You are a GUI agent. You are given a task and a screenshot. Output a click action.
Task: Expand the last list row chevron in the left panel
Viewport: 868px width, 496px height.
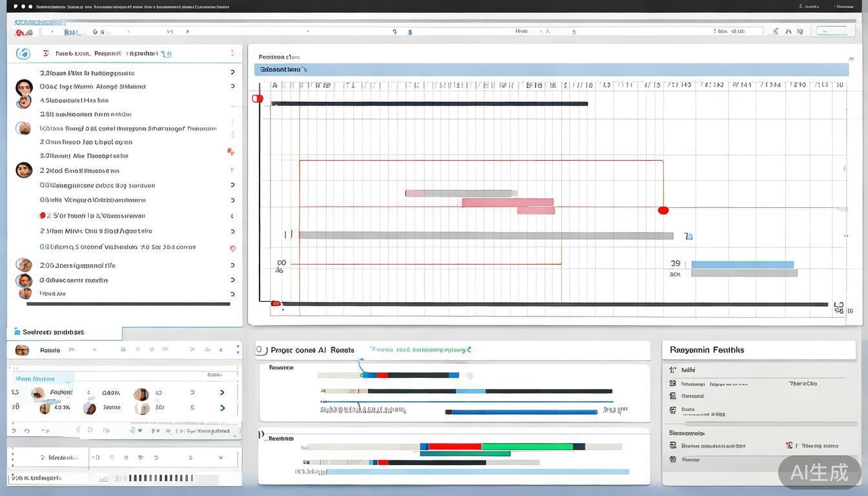point(232,294)
